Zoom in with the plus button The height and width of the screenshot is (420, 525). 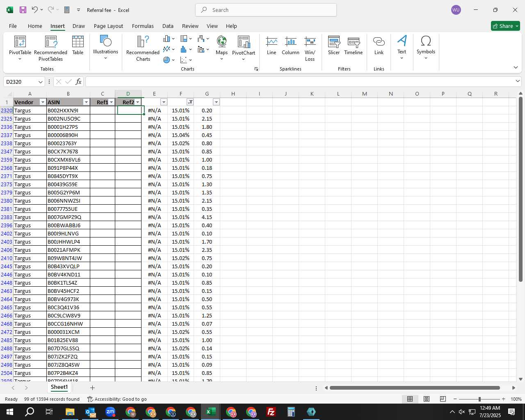click(x=503, y=399)
